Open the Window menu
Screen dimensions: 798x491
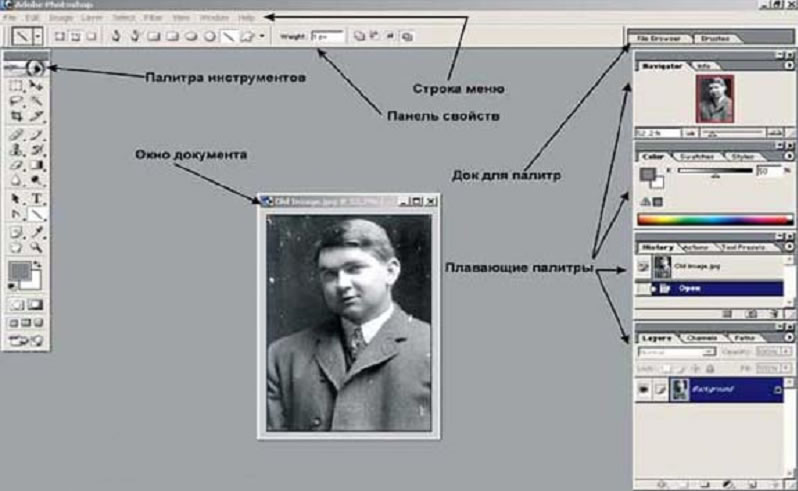point(214,17)
